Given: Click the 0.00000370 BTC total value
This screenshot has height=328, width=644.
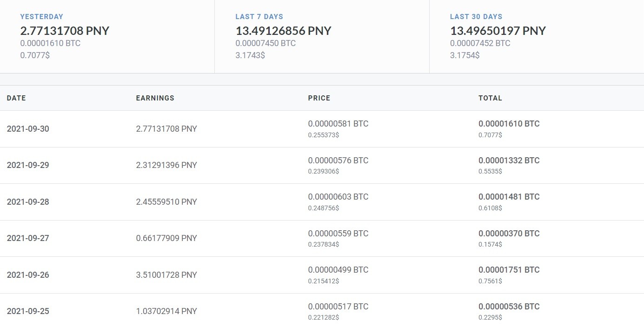Looking at the screenshot, I should point(509,234).
